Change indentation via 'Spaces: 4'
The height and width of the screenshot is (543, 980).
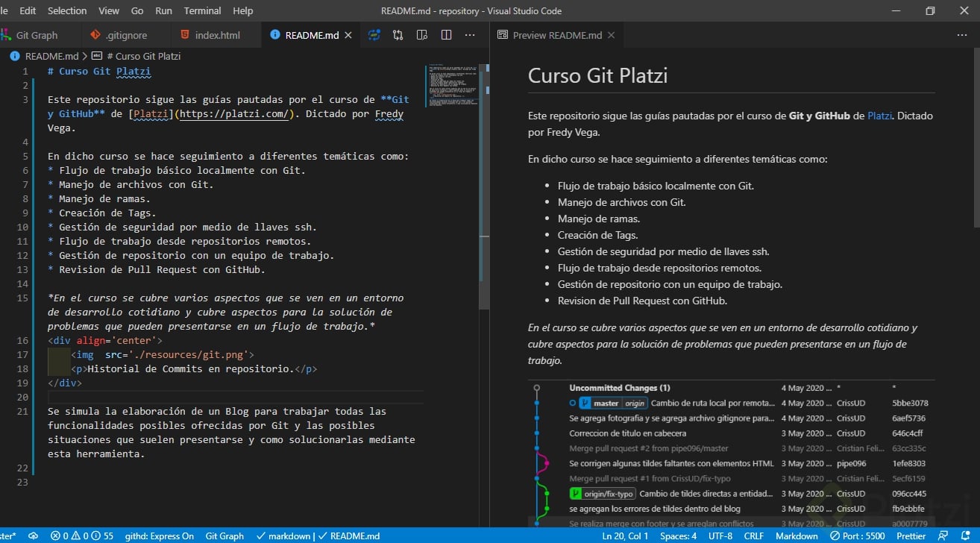(x=679, y=536)
